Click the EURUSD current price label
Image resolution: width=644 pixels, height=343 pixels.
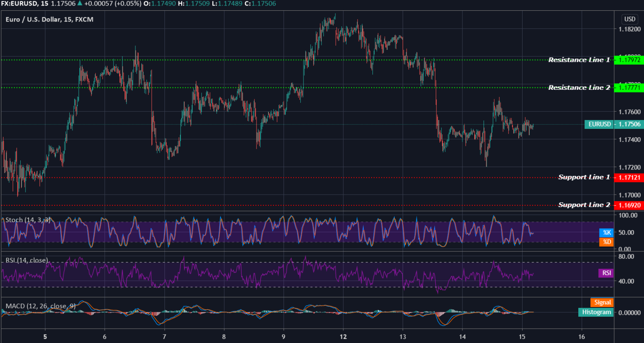click(x=599, y=124)
